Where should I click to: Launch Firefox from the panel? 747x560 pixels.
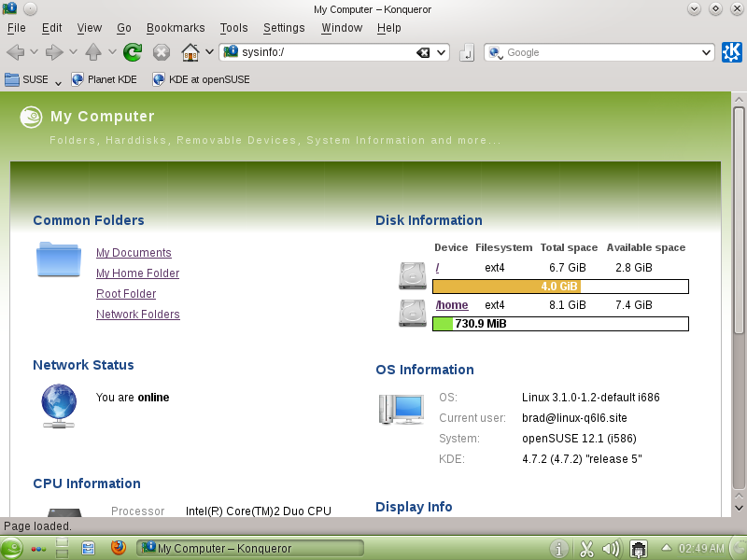click(x=119, y=548)
